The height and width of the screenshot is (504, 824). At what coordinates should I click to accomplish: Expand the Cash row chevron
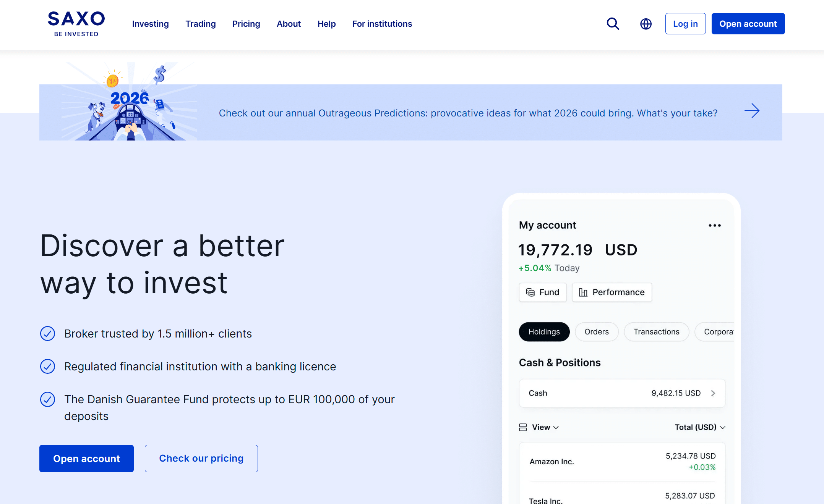click(x=713, y=393)
